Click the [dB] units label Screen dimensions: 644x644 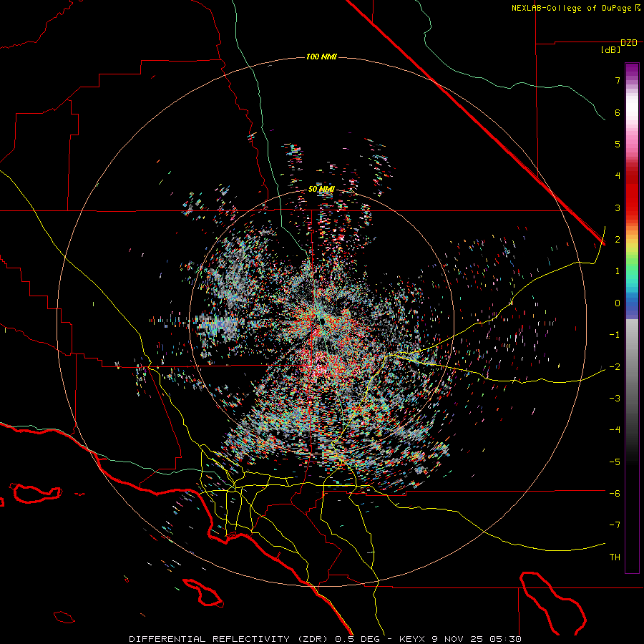tap(611, 50)
